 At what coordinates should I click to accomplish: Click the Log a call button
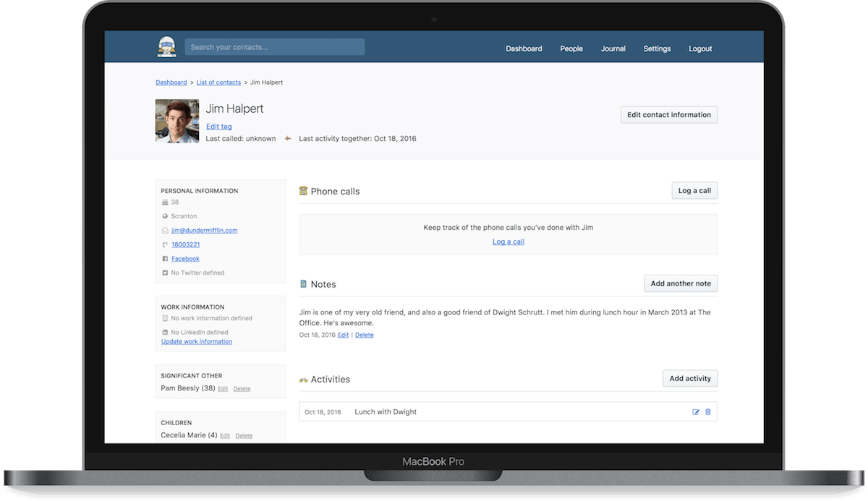[x=694, y=191]
